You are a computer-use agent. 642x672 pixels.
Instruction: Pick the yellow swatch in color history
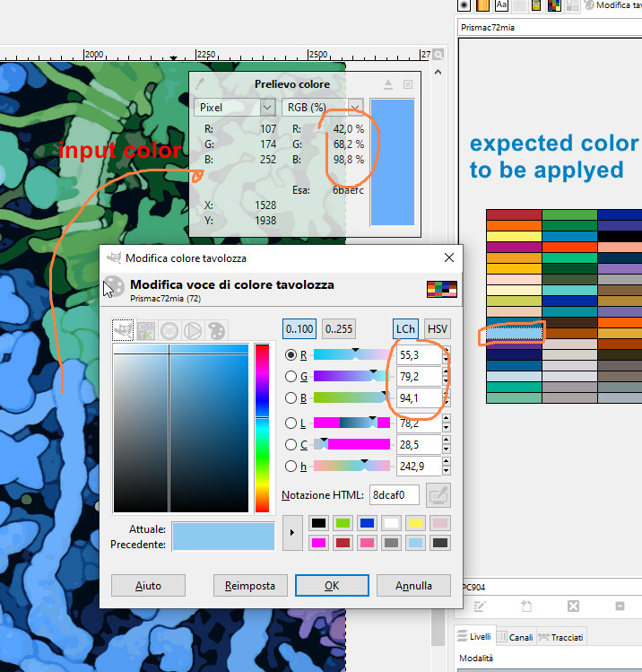coord(415,523)
